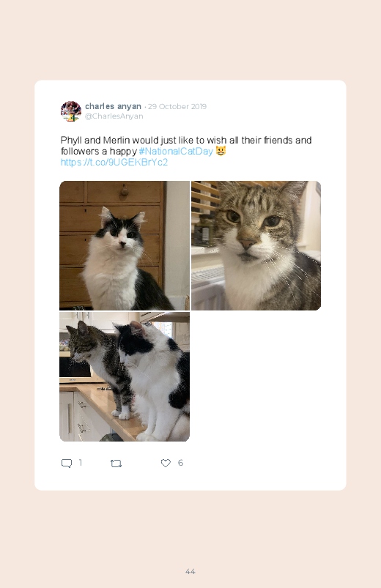The image size is (381, 588).
Task: Open the tabby cat close-up photo
Action: tap(256, 245)
